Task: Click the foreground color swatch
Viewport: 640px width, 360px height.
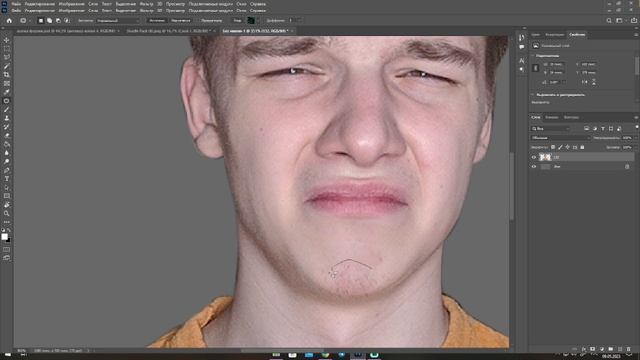Action: 4,237
